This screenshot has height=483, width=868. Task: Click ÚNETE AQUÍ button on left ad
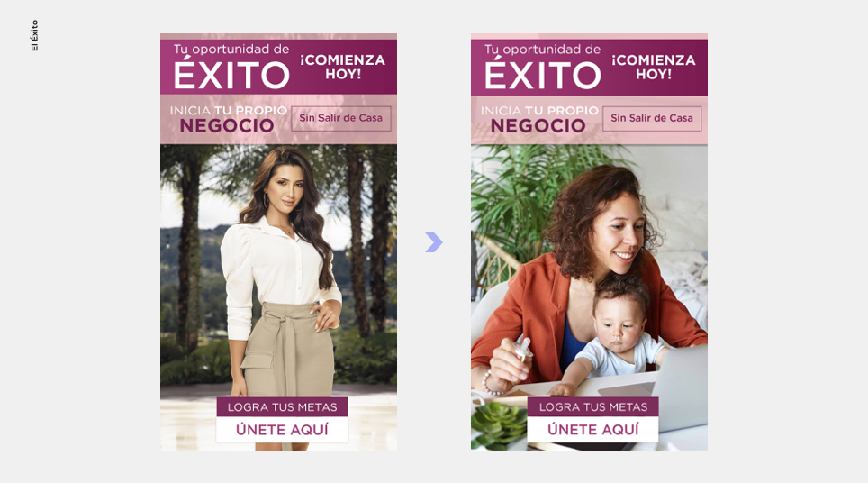pos(283,429)
